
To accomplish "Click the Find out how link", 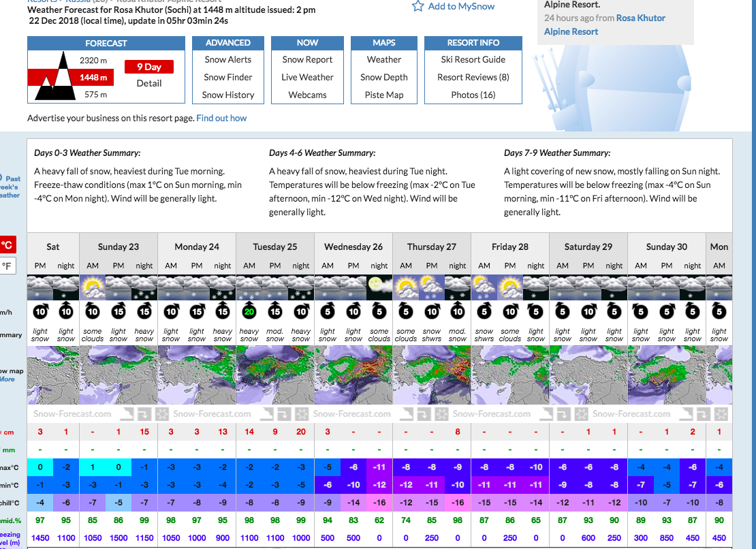I will pos(221,118).
